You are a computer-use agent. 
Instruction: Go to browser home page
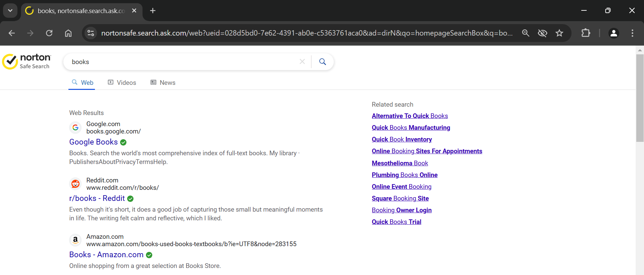click(x=68, y=33)
